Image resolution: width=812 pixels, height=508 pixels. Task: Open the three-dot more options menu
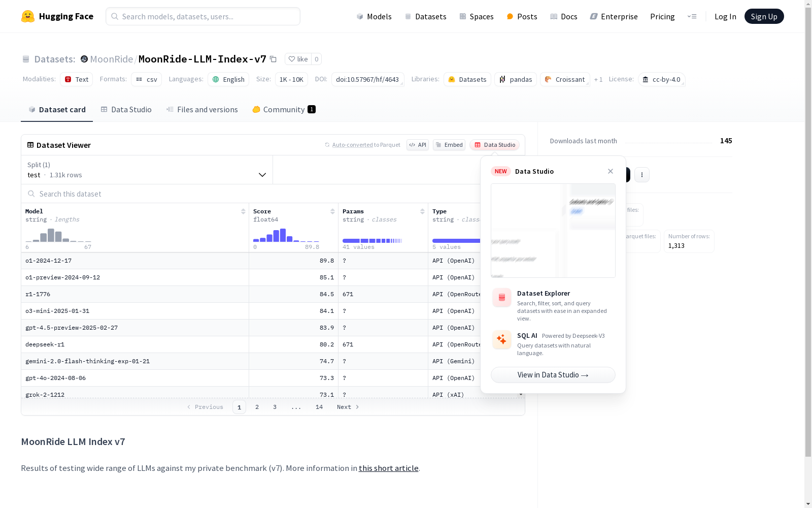coord(641,175)
